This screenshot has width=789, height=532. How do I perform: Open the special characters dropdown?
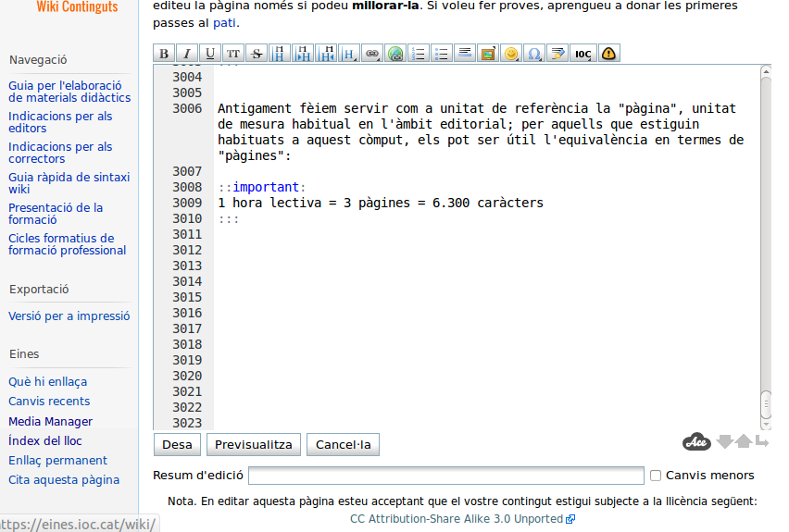pos(534,54)
